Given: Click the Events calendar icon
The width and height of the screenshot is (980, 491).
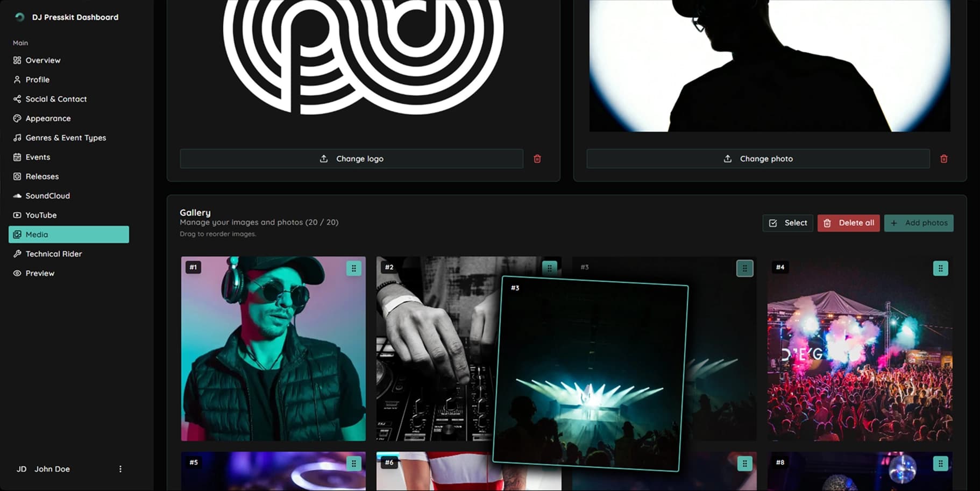Looking at the screenshot, I should tap(17, 157).
